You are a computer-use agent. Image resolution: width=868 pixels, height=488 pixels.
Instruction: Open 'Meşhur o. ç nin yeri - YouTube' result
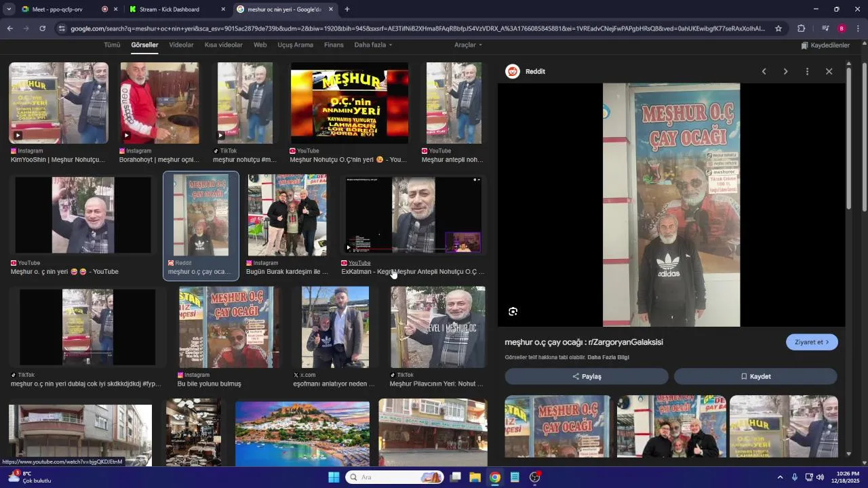pos(82,216)
